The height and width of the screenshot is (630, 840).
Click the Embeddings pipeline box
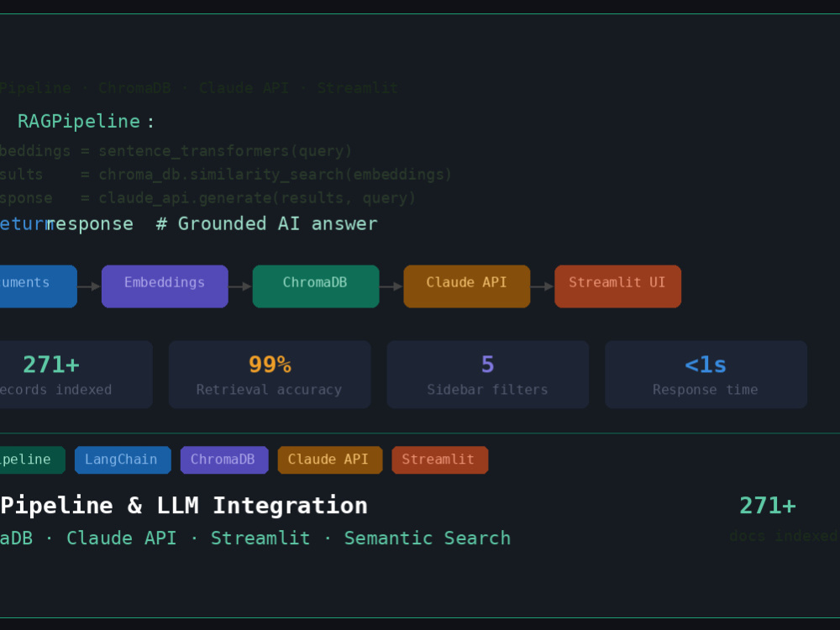pyautogui.click(x=165, y=286)
